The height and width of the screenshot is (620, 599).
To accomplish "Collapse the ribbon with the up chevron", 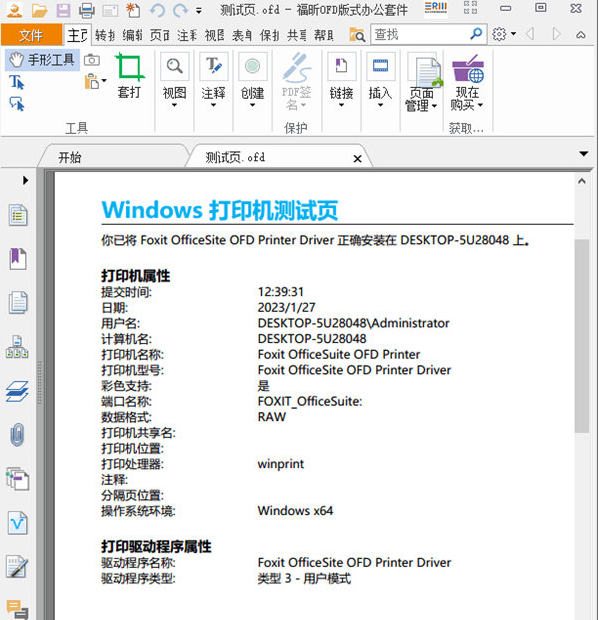I will (580, 35).
